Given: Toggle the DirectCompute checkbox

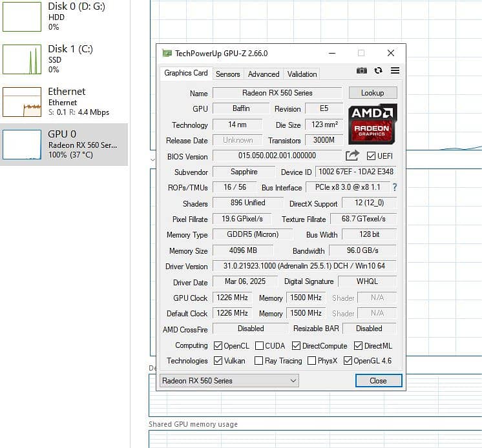Looking at the screenshot, I should coord(296,346).
